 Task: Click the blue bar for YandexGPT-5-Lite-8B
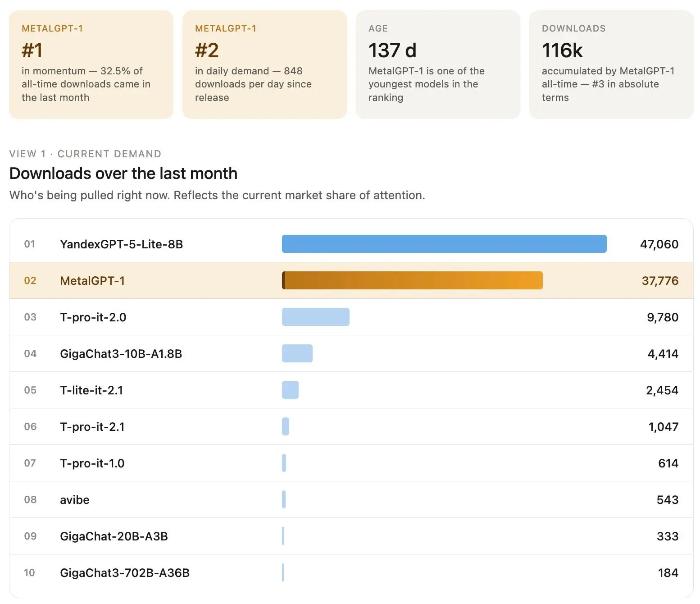[x=444, y=244]
